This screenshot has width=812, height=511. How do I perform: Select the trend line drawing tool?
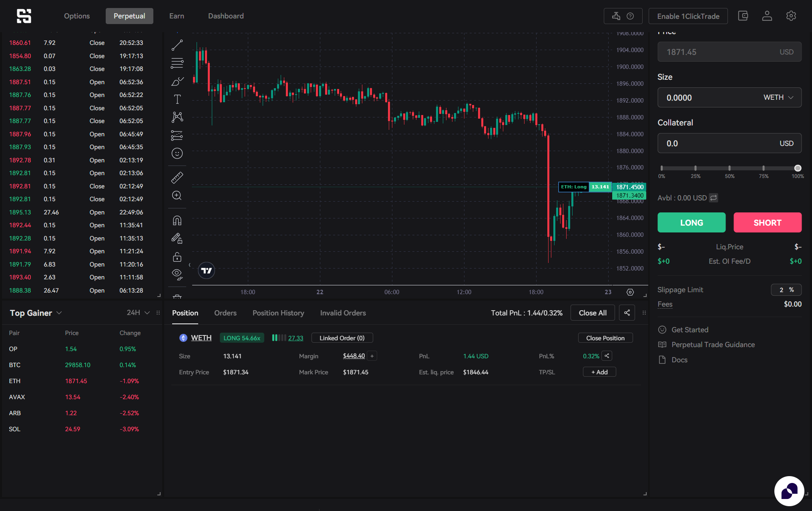click(x=177, y=45)
